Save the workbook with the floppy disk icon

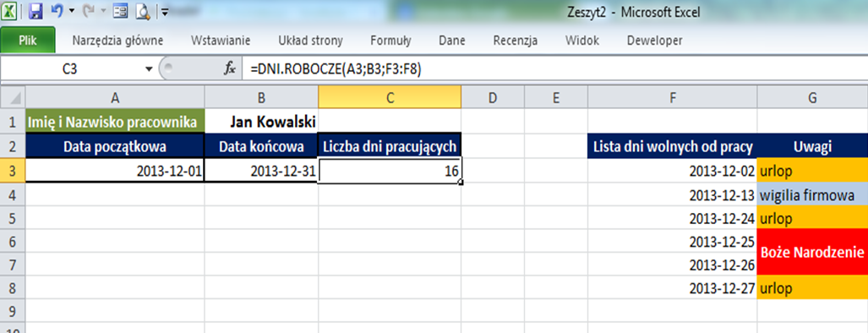tap(35, 10)
